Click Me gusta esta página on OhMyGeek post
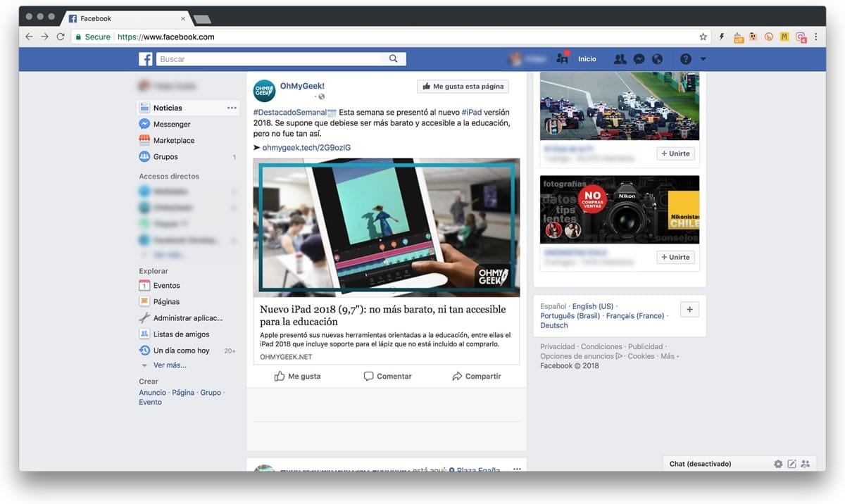Viewport: 845px width, 504px height. tap(462, 86)
